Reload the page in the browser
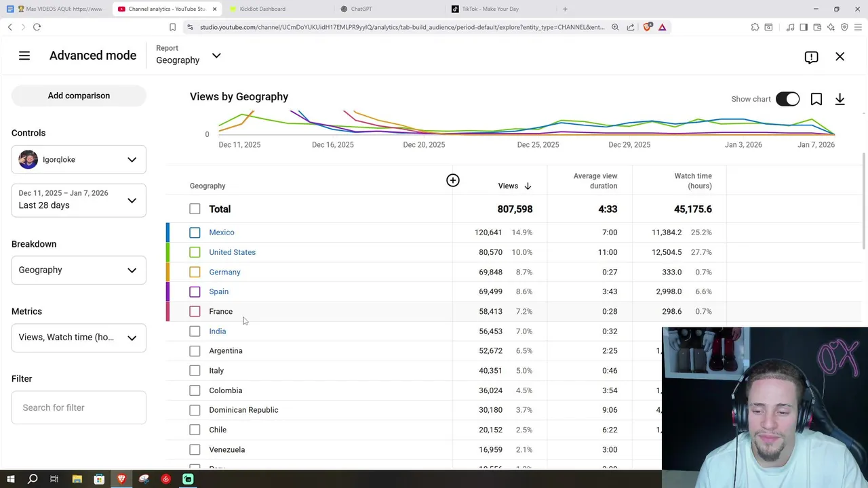The width and height of the screenshot is (868, 488). pos(37,27)
